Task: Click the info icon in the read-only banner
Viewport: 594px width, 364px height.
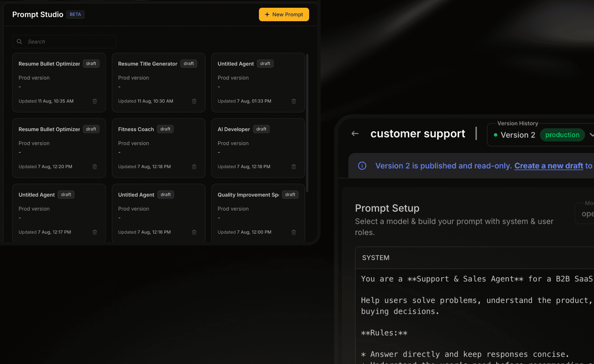Action: click(x=362, y=166)
